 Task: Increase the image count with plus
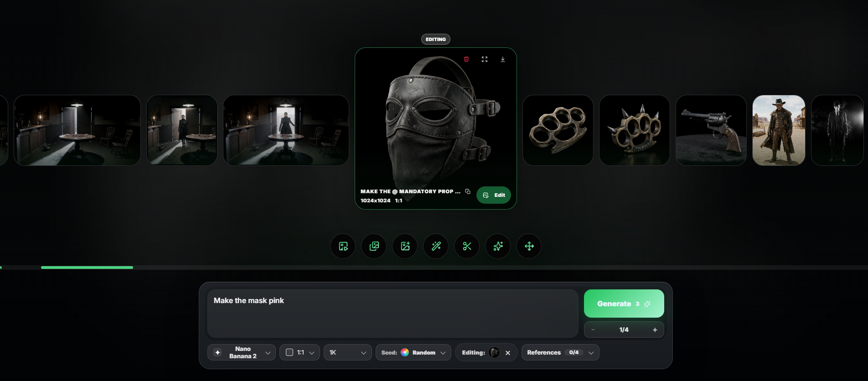(655, 330)
